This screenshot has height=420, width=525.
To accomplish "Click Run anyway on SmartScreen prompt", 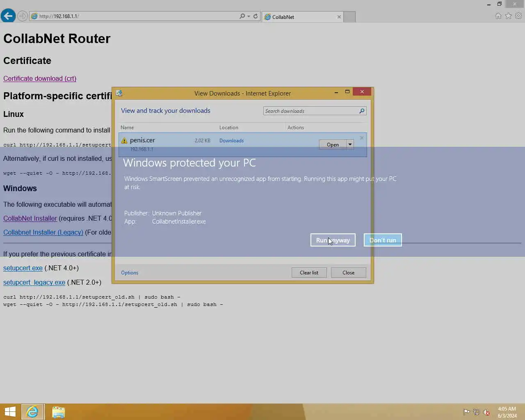I will (x=333, y=240).
